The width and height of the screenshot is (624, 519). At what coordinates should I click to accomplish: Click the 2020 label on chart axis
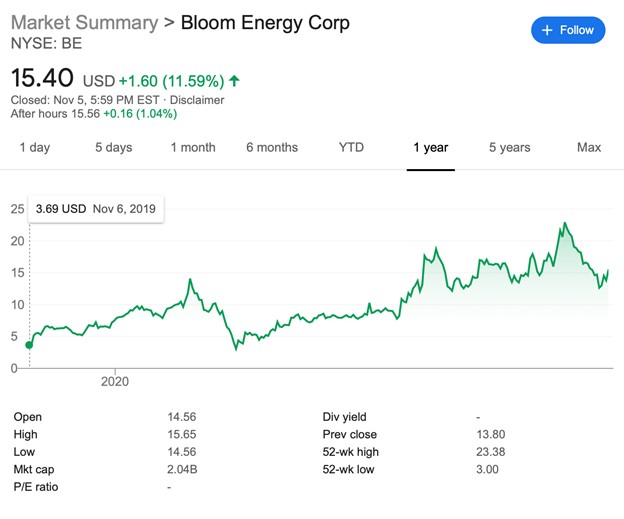[x=115, y=381]
